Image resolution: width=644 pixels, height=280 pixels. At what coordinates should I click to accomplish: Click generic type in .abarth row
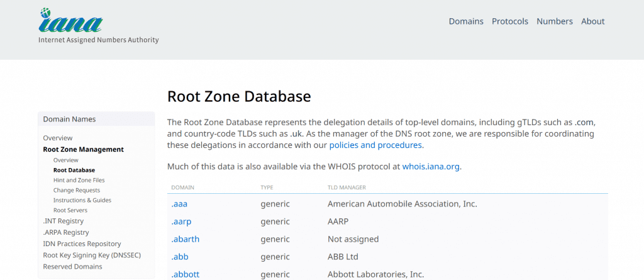tap(275, 239)
